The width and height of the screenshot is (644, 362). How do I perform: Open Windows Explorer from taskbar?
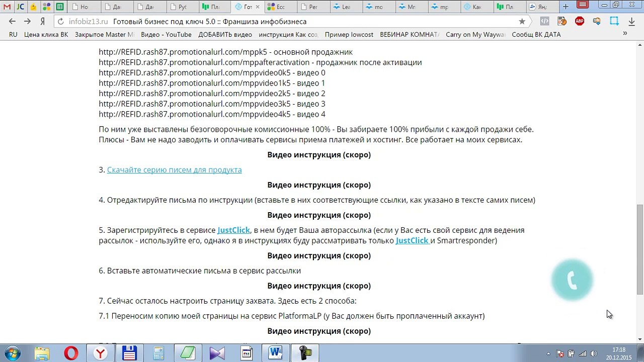42,353
